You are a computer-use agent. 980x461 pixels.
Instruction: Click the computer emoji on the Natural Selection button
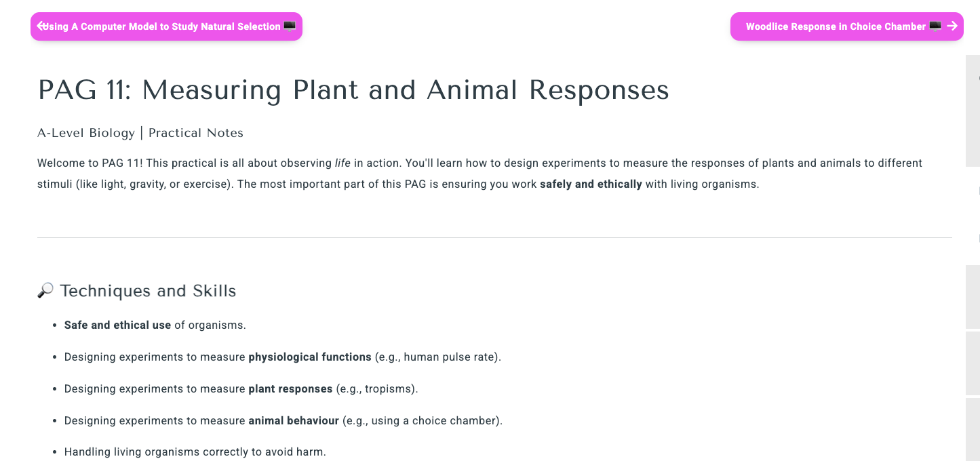coord(290,26)
